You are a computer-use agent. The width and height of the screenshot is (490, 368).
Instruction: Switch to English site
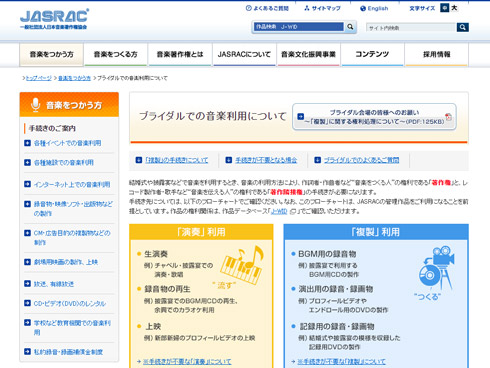point(374,8)
